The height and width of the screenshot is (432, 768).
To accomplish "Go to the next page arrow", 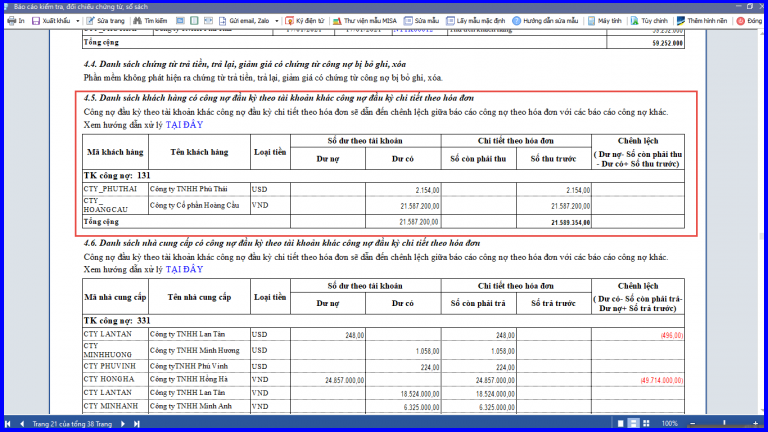I will [x=123, y=424].
